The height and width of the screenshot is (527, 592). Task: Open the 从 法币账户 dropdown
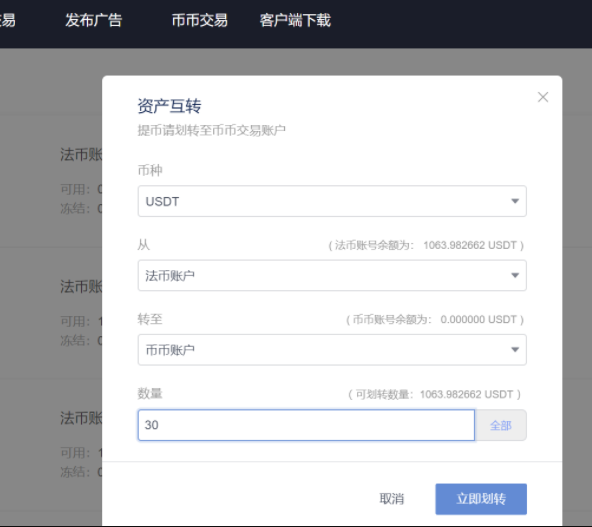(332, 275)
